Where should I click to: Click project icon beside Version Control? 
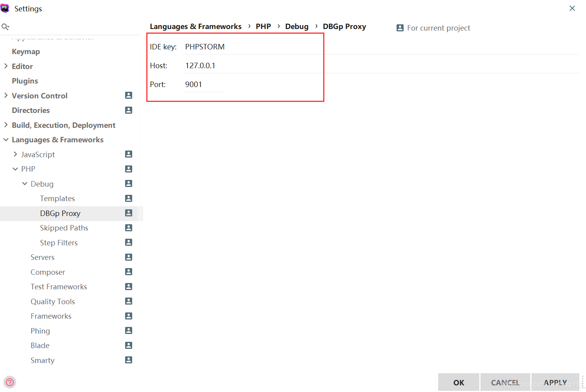pyautogui.click(x=129, y=95)
